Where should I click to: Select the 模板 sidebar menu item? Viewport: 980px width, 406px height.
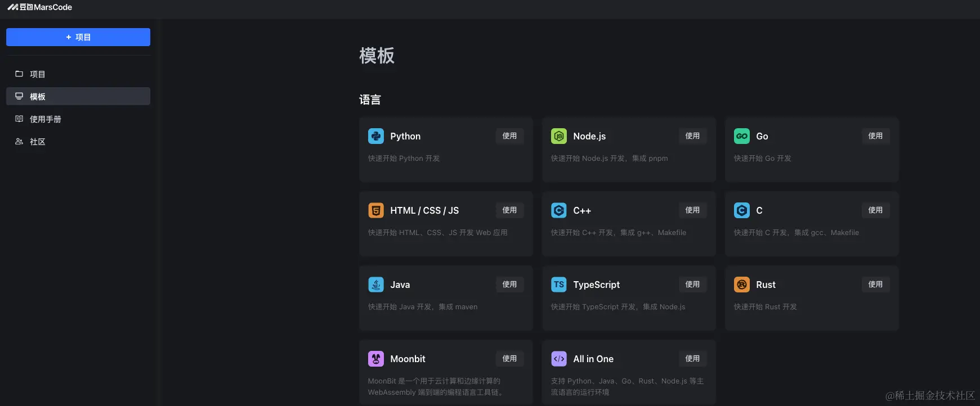(78, 96)
